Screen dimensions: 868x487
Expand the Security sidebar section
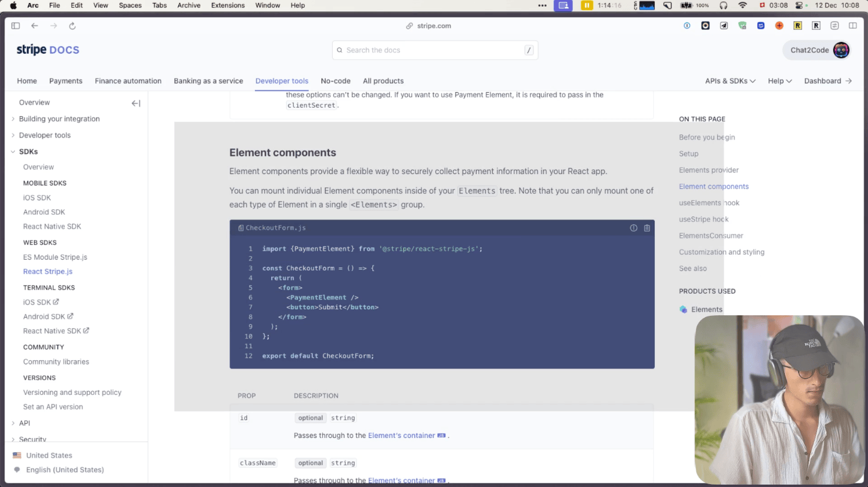(32, 439)
